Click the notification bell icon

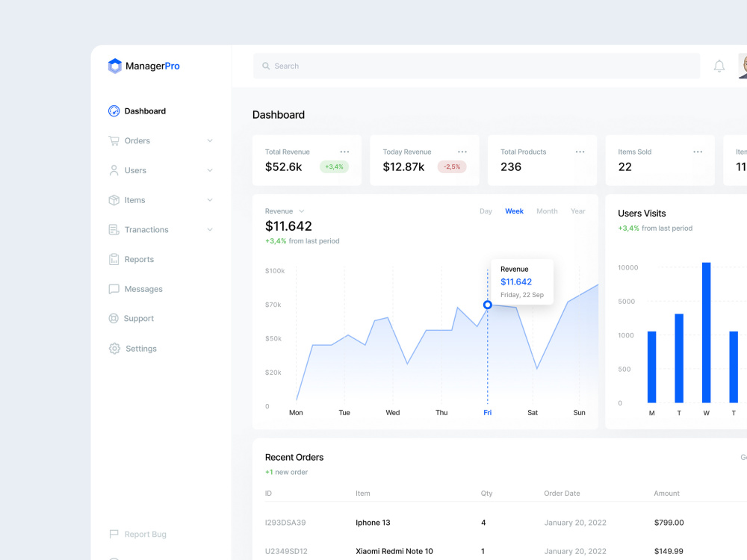click(x=719, y=66)
